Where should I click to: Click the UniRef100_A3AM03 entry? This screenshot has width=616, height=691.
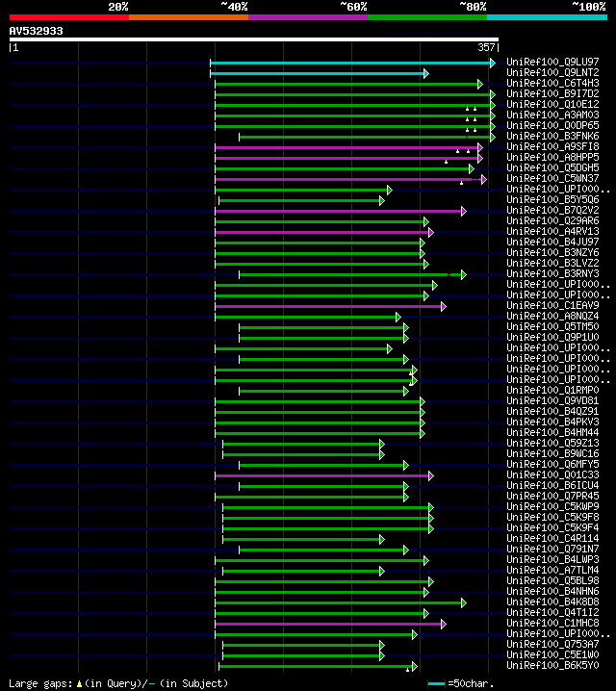click(552, 115)
